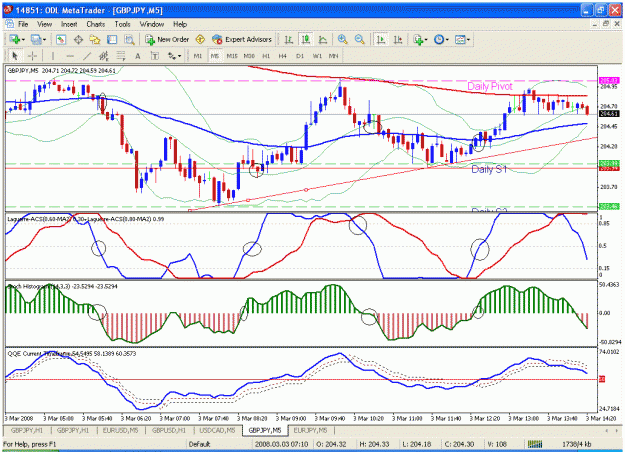625x452 pixels.
Task: Zoom in on the chart
Action: (342, 39)
